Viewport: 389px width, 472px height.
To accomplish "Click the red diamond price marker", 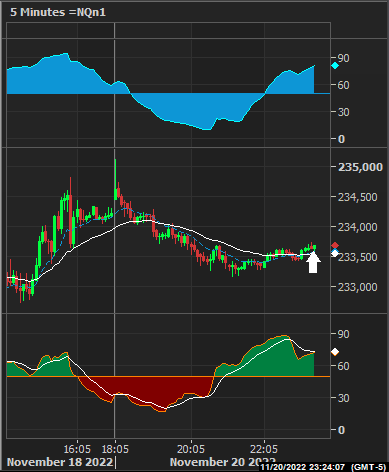I will 335,246.
